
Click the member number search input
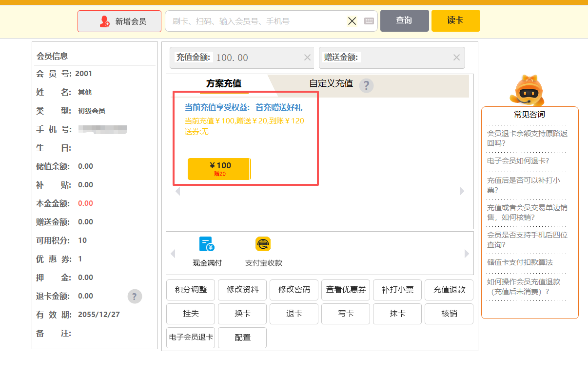click(256, 21)
